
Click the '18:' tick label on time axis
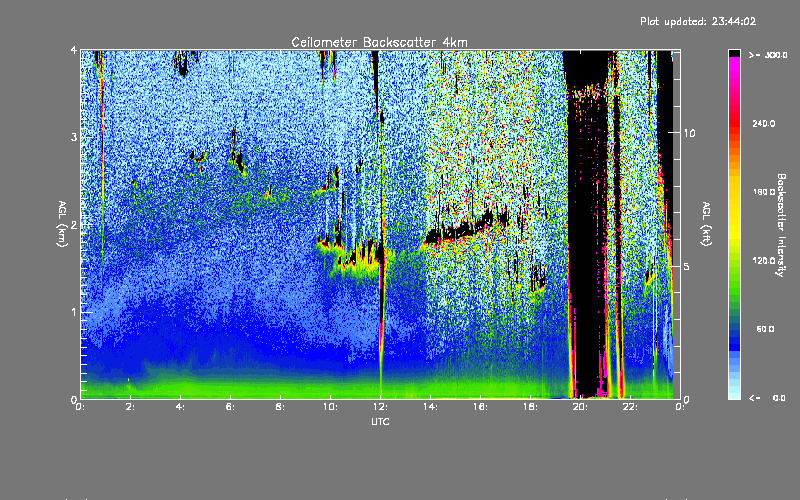(530, 407)
